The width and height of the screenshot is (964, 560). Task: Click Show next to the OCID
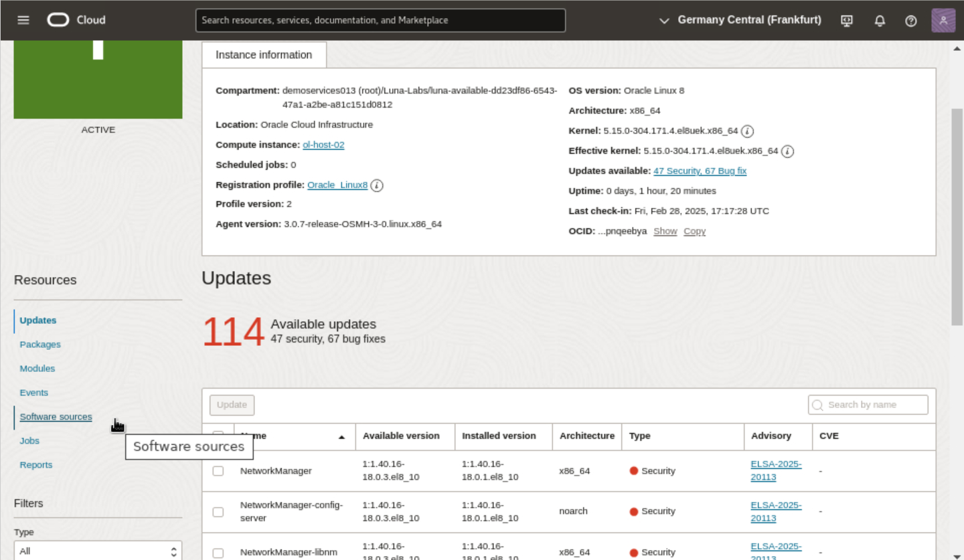click(x=665, y=231)
